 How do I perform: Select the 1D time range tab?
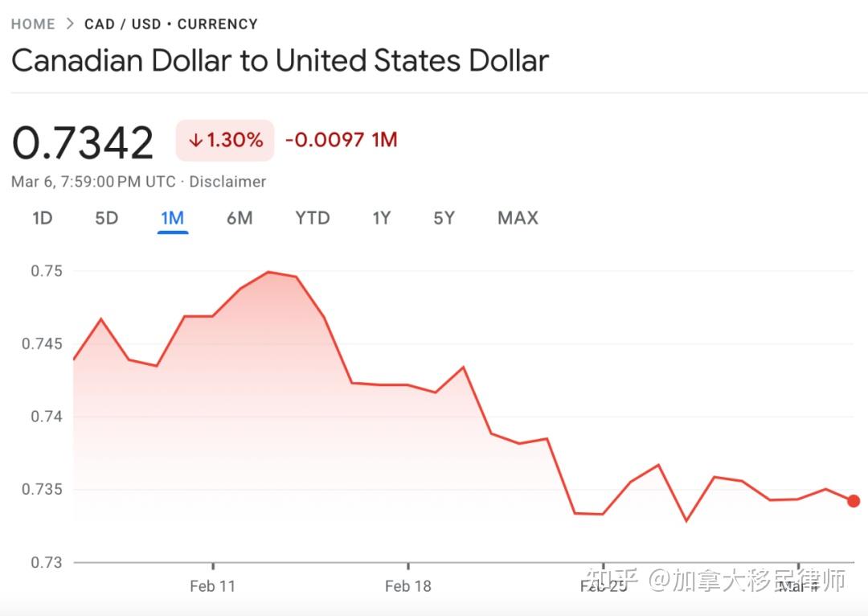pos(43,217)
